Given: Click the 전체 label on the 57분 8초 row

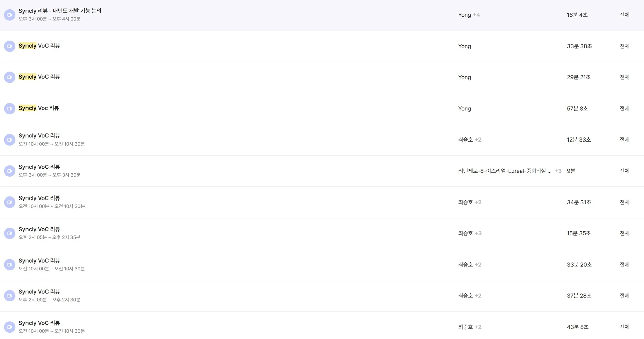Looking at the screenshot, I should [x=624, y=109].
